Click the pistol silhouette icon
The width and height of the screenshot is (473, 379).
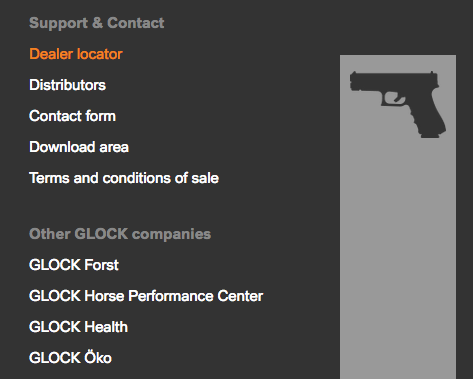(x=398, y=104)
